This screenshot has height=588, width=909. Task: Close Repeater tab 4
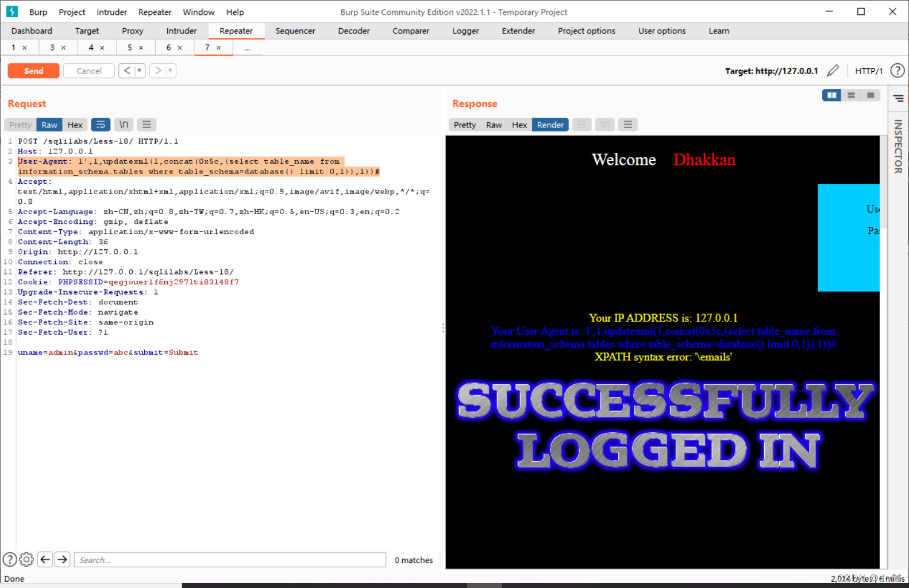(102, 48)
